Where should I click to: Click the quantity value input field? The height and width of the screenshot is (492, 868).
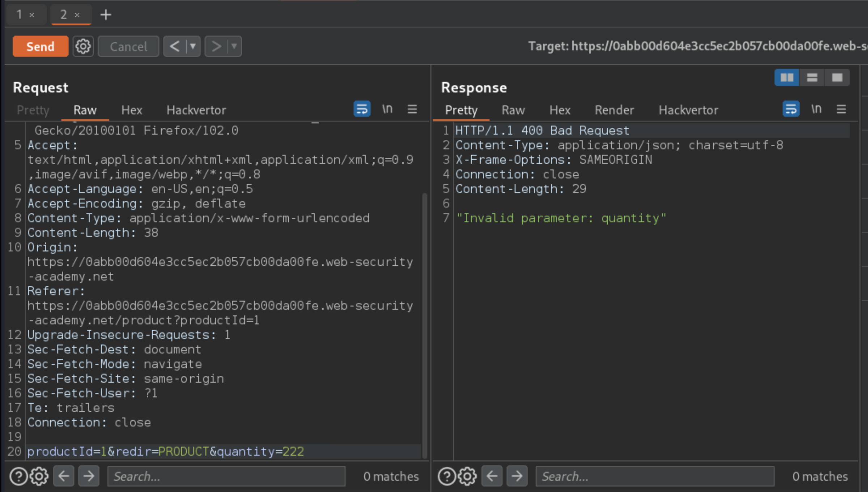[x=292, y=451]
